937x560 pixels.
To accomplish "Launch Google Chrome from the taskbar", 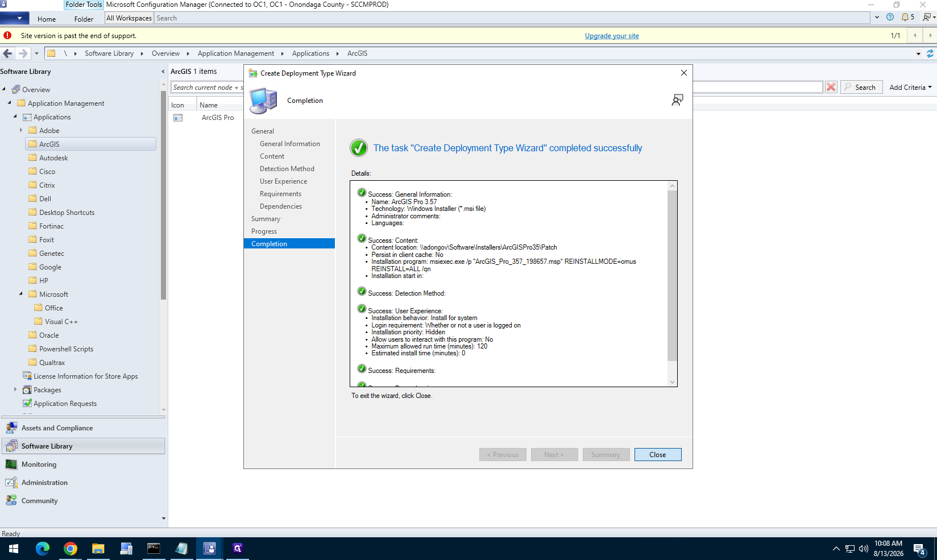I will pyautogui.click(x=71, y=549).
